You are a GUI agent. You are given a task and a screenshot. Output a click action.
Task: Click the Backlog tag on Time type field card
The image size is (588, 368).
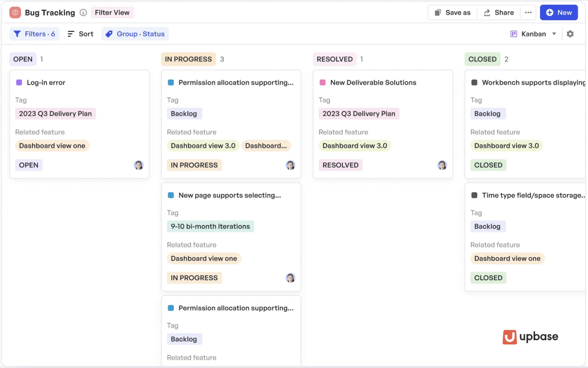click(487, 226)
